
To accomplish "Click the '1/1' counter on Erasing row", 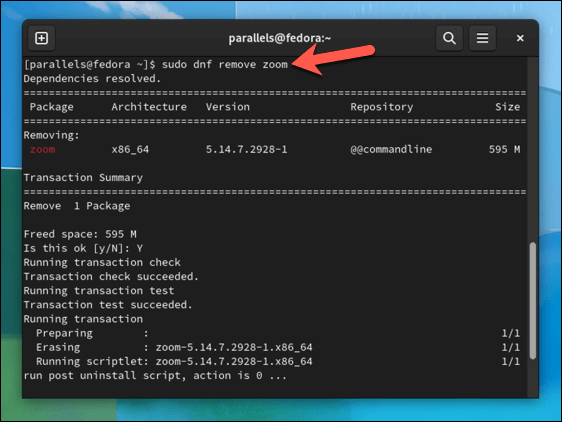I will coord(511,347).
